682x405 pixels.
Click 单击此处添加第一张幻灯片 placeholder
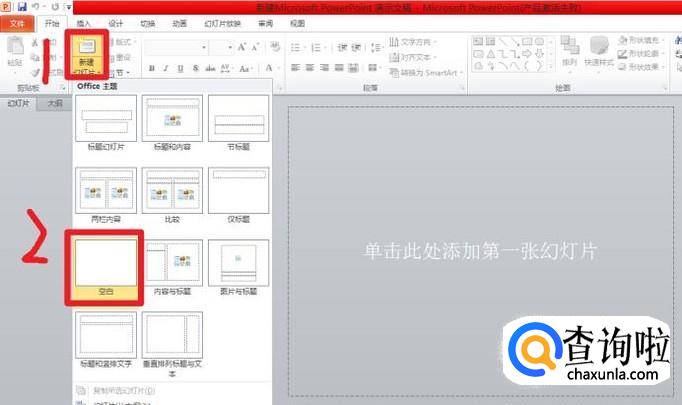click(x=480, y=251)
